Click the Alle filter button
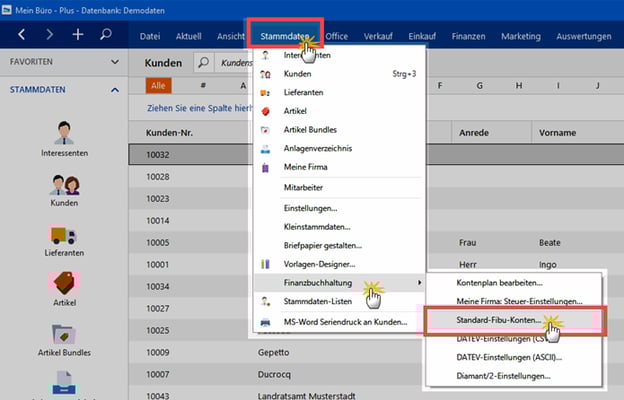The width and height of the screenshot is (624, 400). pos(158,86)
